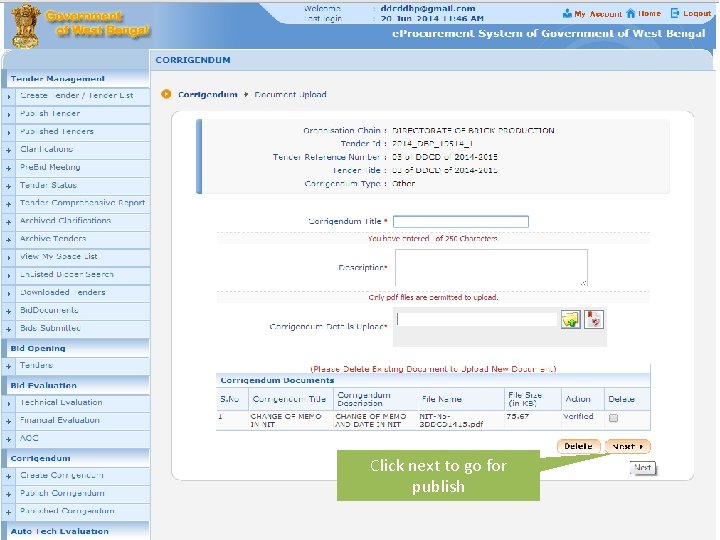
Task: Open Technical Evaluation entry
Action: [61, 403]
